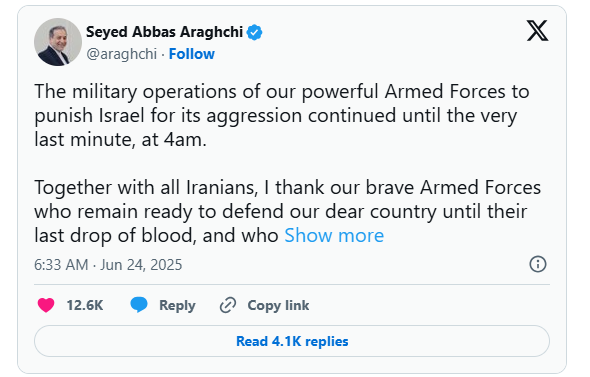590x377 pixels.
Task: Click the blue verified checkmark badge
Action: pyautogui.click(x=254, y=32)
